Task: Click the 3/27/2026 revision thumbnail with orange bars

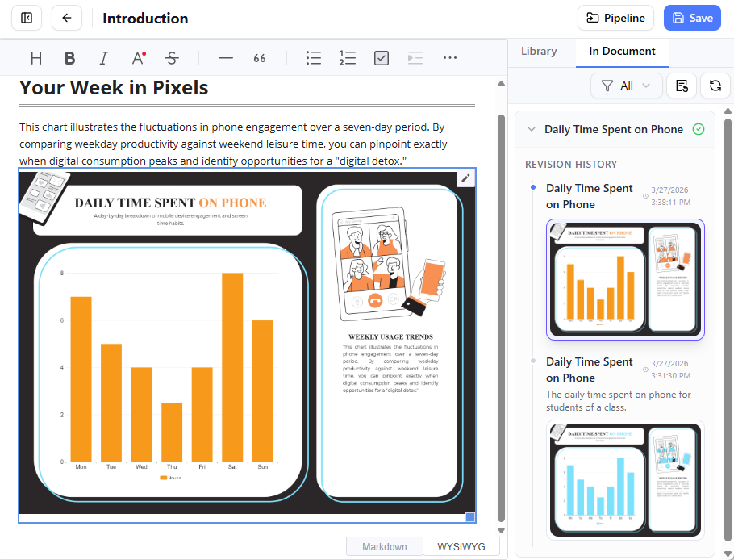Action: point(625,279)
